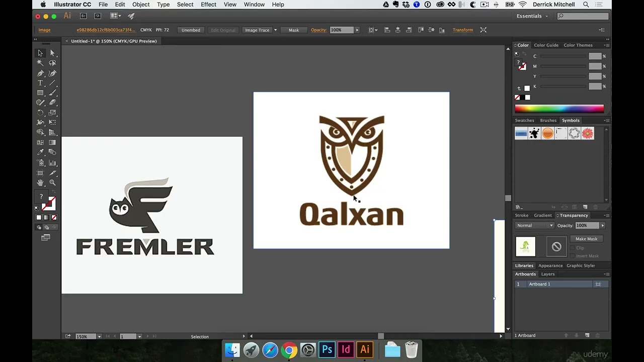
Task: Click the artboard options icon for Artboard 1
Action: click(x=598, y=285)
